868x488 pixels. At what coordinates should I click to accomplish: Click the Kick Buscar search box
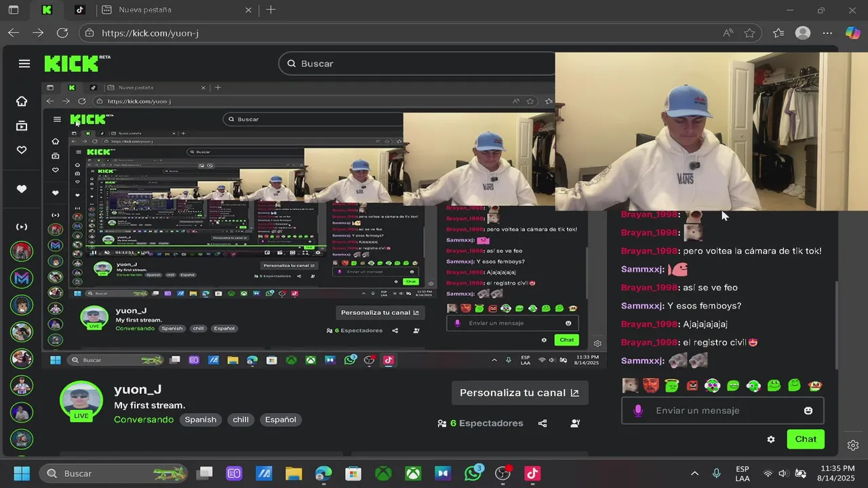click(x=417, y=63)
